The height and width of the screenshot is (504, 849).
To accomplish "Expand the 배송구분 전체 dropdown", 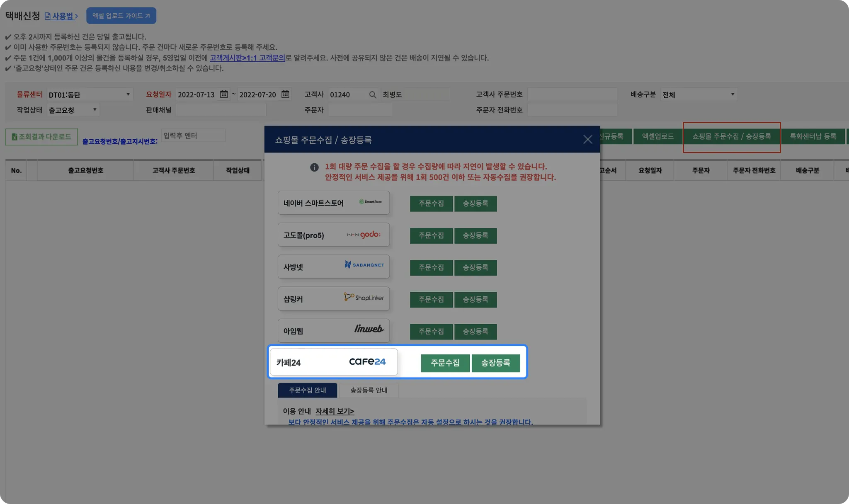I will pos(699,95).
